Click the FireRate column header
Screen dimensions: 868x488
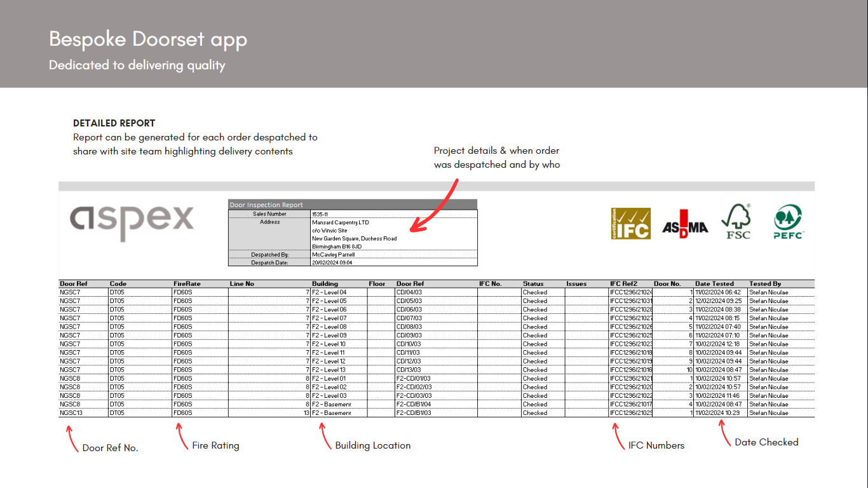pyautogui.click(x=187, y=284)
